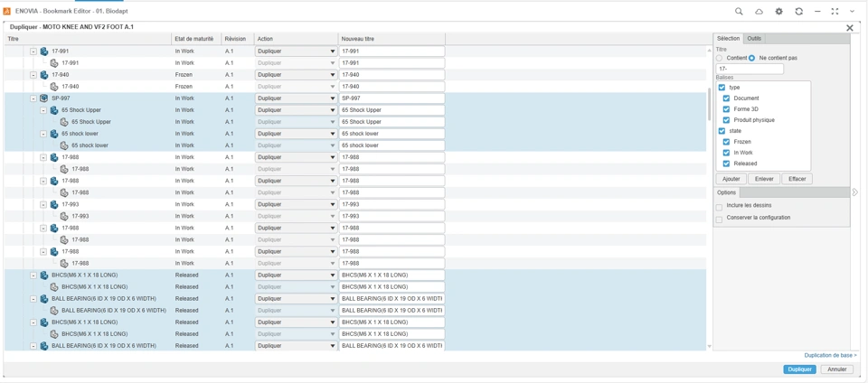Collapse the 17-991 tree node

pyautogui.click(x=33, y=51)
